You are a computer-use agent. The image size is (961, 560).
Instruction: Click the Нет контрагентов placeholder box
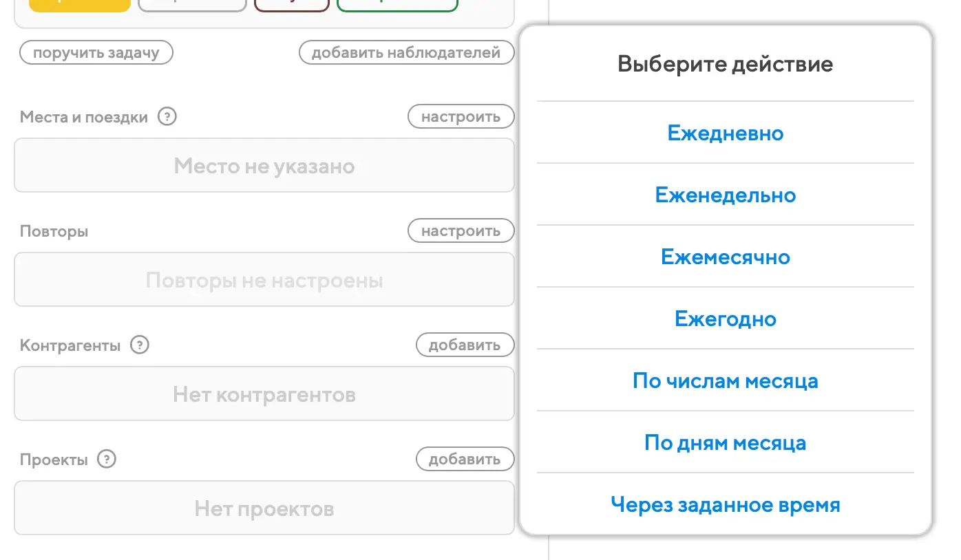tap(264, 394)
